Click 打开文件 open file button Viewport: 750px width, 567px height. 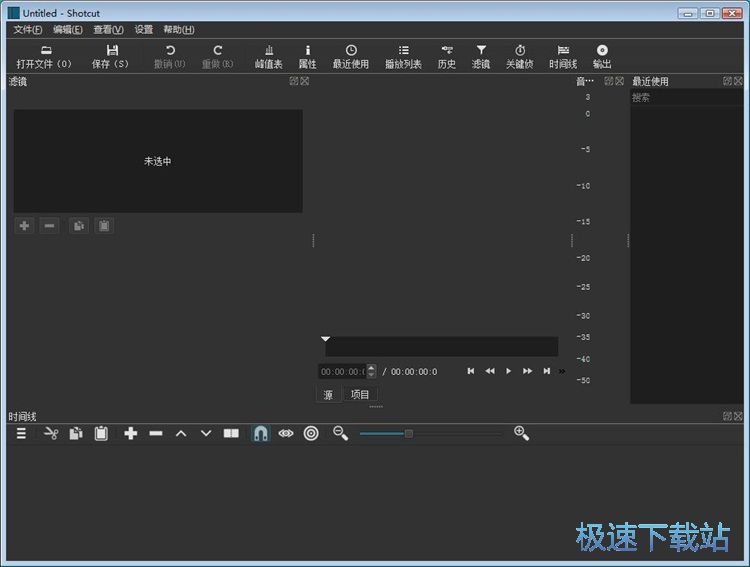click(x=45, y=56)
